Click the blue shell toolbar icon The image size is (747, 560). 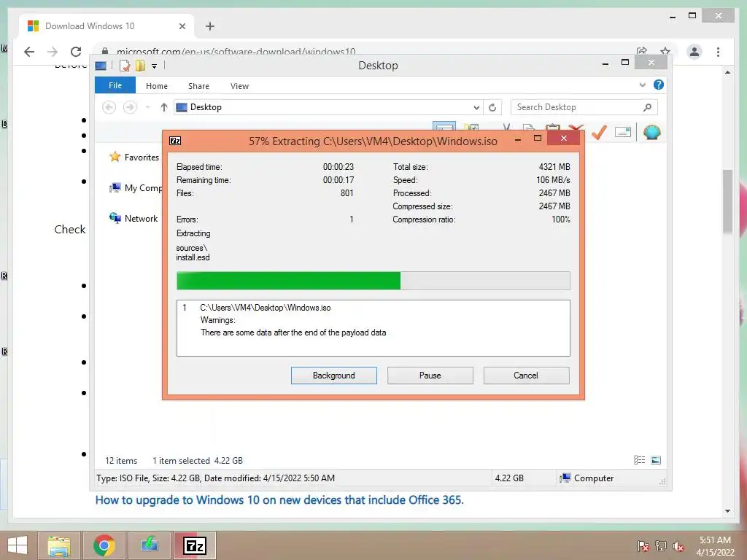click(651, 132)
